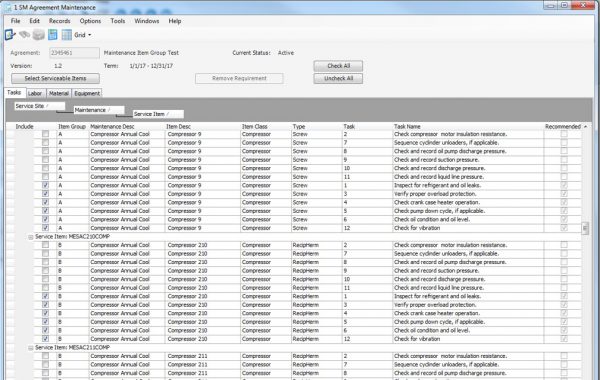600x380 pixels.
Task: Click the vertical scrollbar thumb of grid
Action: point(585,228)
